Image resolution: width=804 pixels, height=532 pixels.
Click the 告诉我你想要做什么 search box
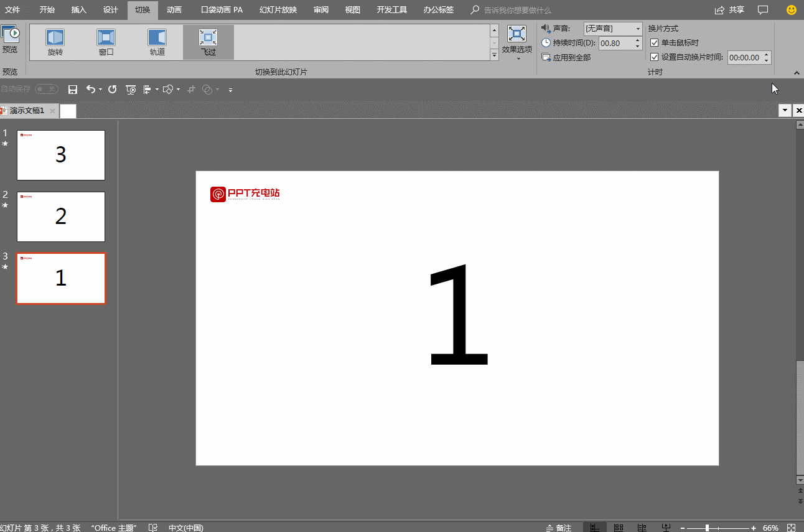[x=518, y=10]
